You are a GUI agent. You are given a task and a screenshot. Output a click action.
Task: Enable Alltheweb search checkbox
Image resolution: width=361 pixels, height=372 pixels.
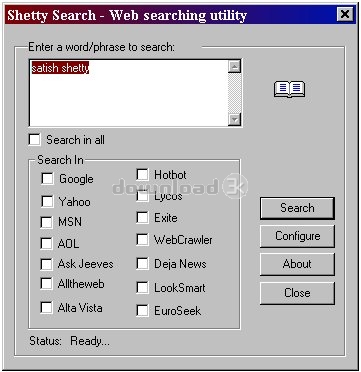46,284
